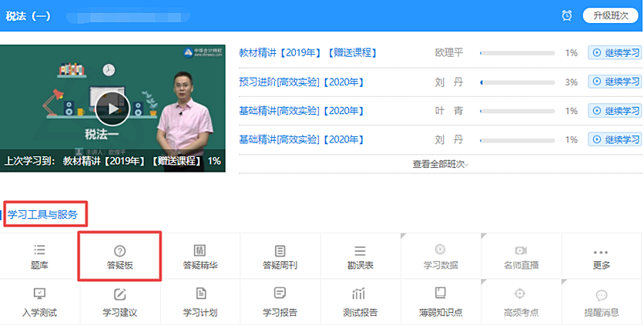Click the alarm clock reminder icon
This screenshot has height=325, width=644.
[x=567, y=15]
